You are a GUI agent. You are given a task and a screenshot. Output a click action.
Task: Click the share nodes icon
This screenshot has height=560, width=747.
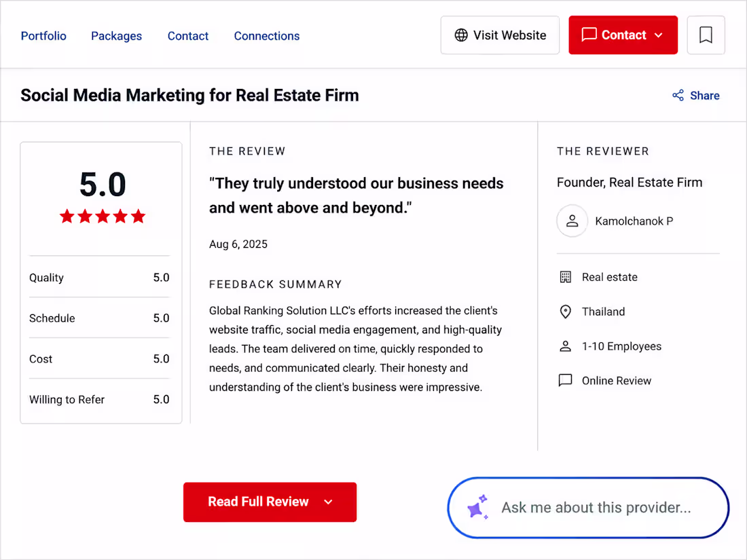tap(678, 95)
